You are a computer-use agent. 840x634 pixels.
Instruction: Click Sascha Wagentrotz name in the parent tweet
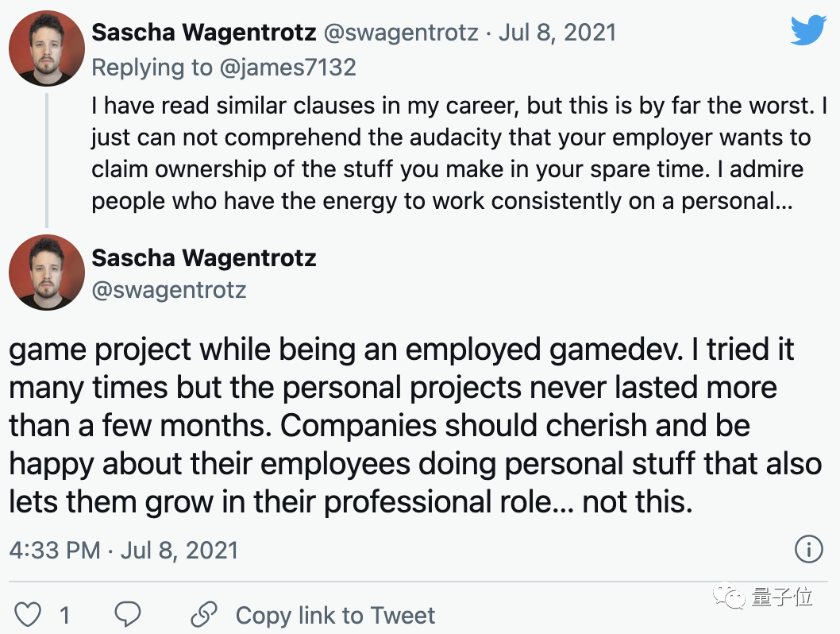(x=204, y=33)
